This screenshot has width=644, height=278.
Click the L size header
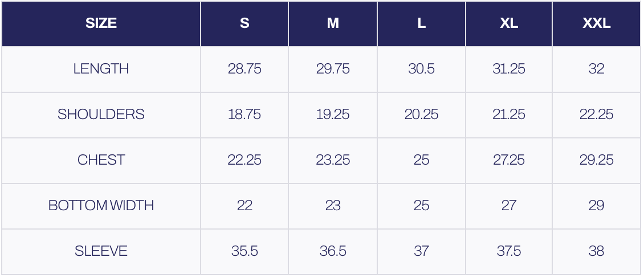421,23
